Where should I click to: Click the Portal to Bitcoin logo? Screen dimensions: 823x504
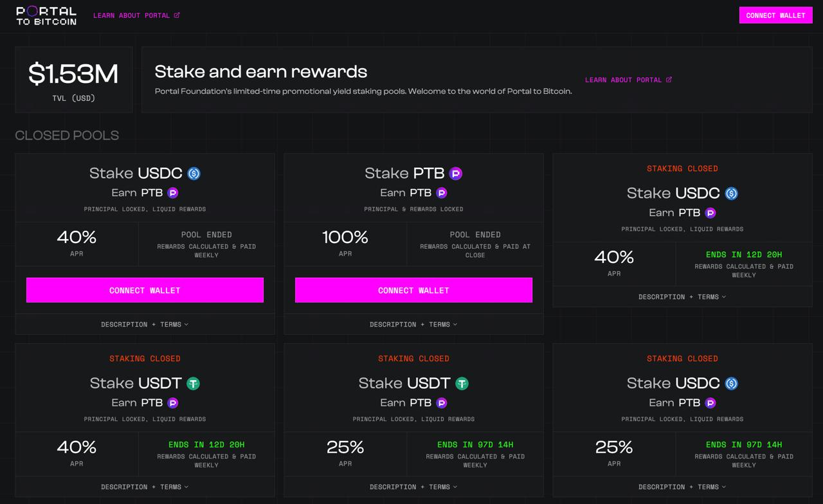[x=46, y=15]
